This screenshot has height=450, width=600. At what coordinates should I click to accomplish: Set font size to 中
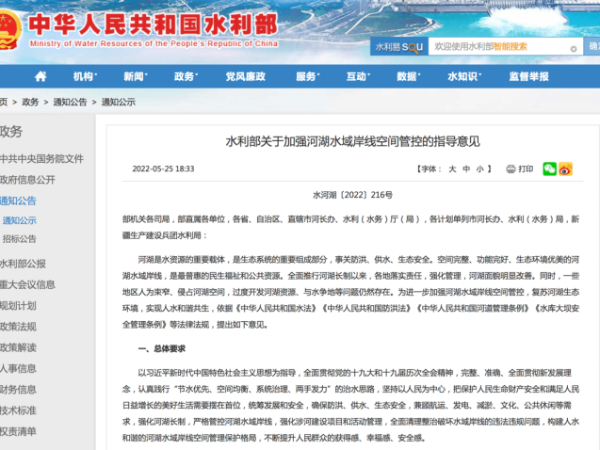point(466,169)
